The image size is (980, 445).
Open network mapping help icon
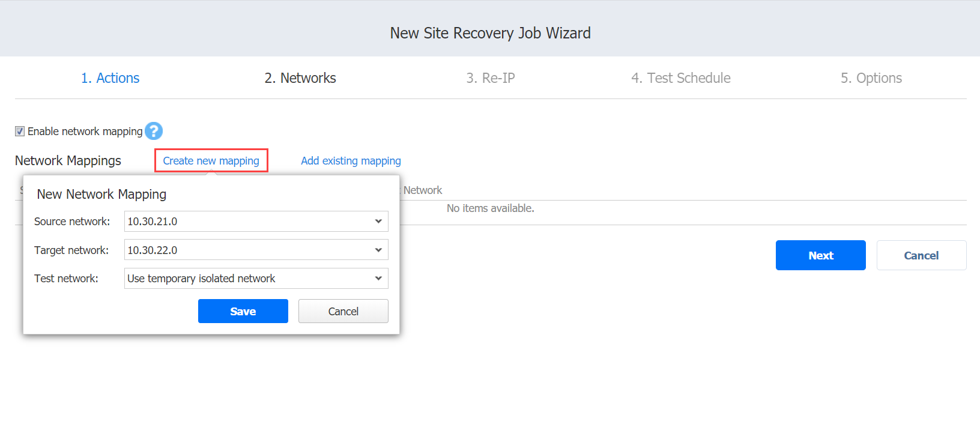tap(154, 131)
